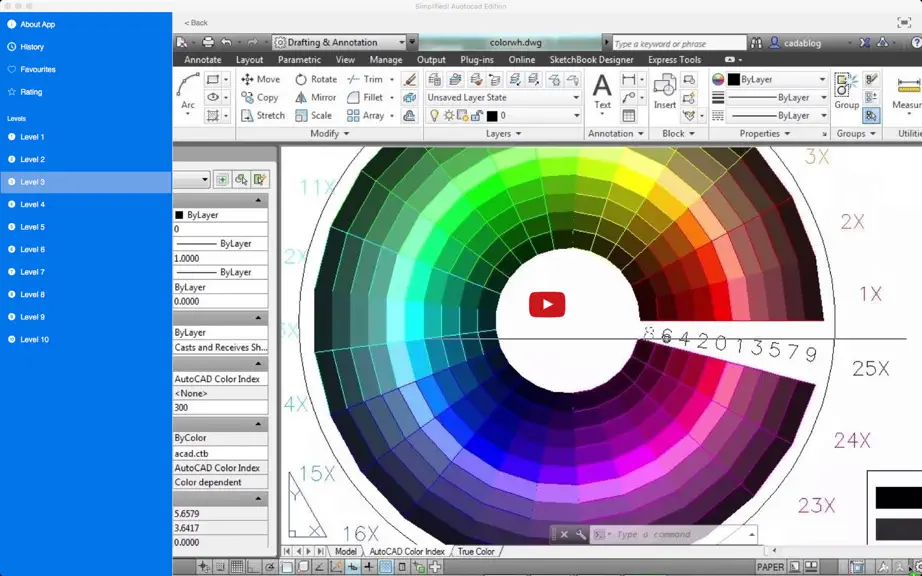Click the Stretch tool
The height and width of the screenshot is (576, 922).
263,116
